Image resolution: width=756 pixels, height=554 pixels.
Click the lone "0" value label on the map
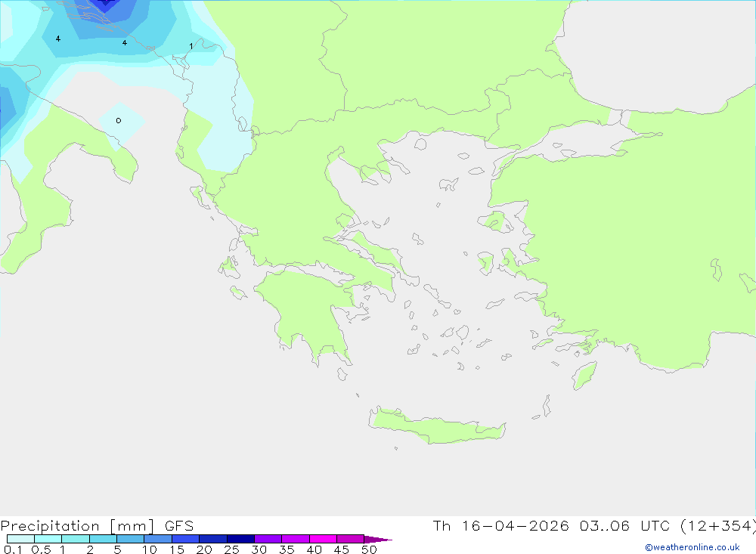coord(119,120)
